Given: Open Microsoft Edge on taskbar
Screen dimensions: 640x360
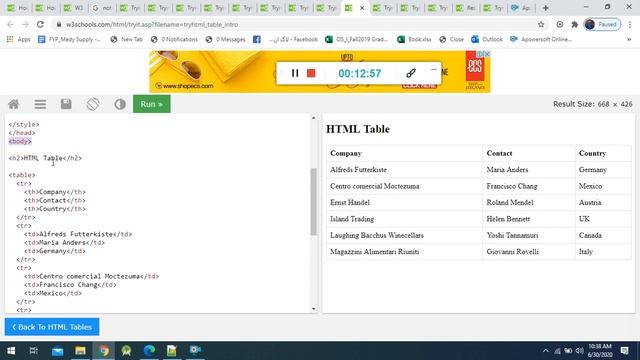Looking at the screenshot, I should [x=149, y=351].
